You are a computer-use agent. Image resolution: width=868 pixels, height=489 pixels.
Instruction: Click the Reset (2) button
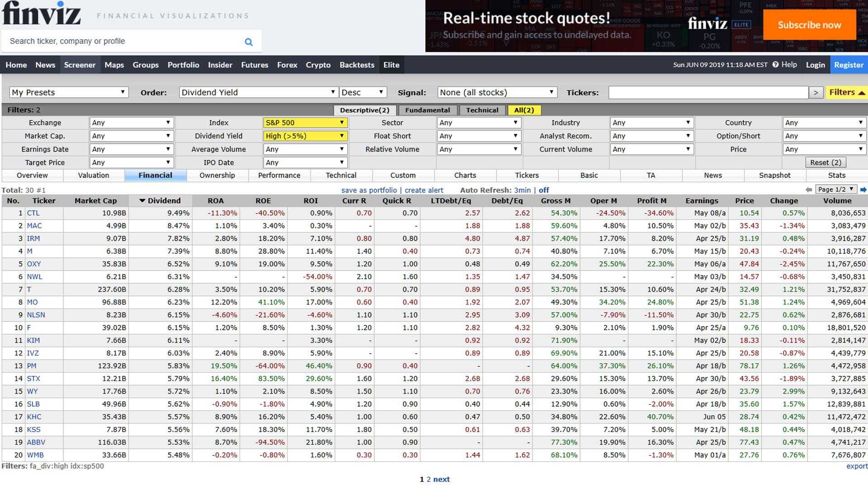826,162
